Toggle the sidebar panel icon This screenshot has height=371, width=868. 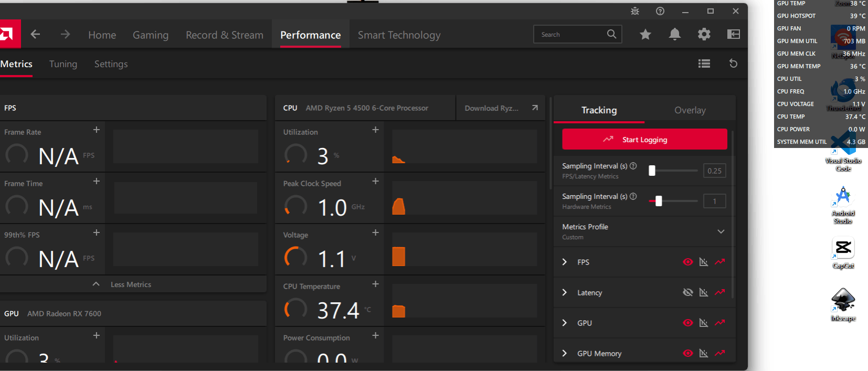tap(734, 35)
